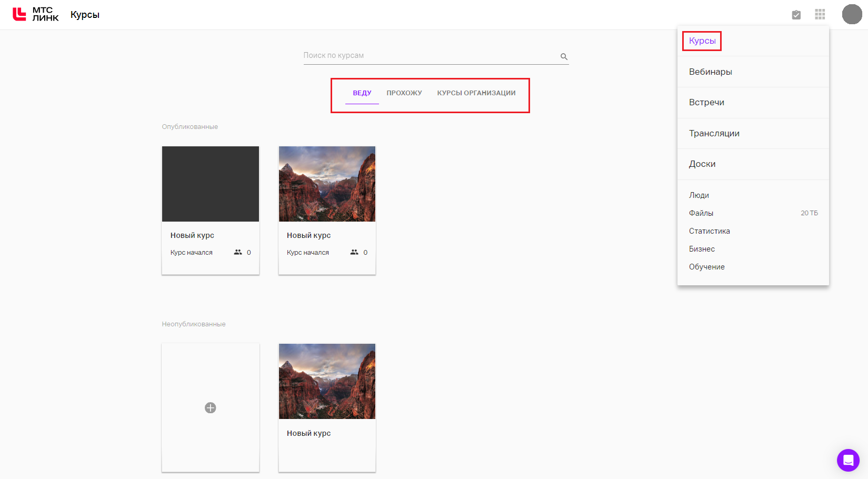Click Курс начался status on dark-cover card
The height and width of the screenshot is (479, 868).
191,253
